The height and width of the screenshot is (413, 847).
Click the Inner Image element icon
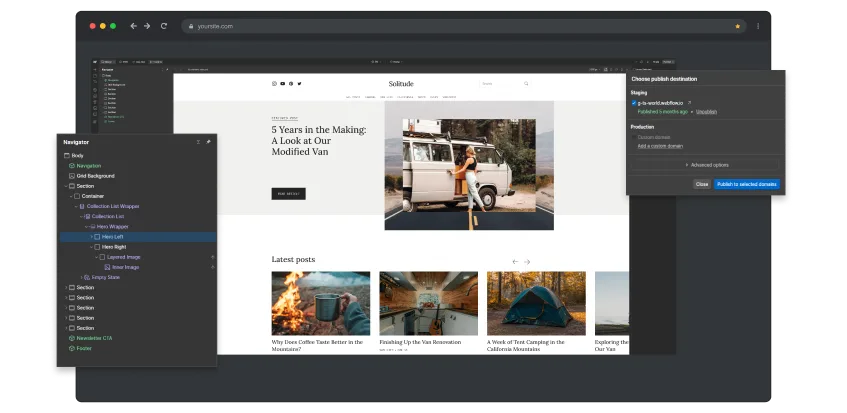pos(107,267)
